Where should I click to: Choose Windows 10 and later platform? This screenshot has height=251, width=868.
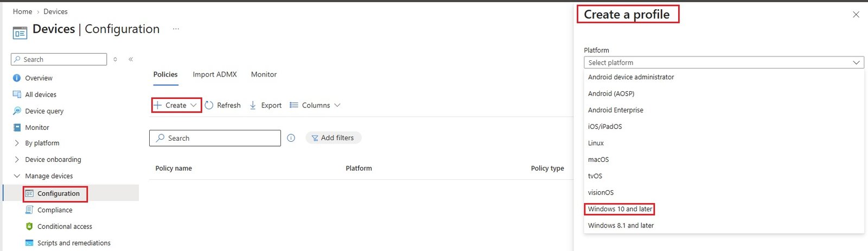tap(620, 209)
